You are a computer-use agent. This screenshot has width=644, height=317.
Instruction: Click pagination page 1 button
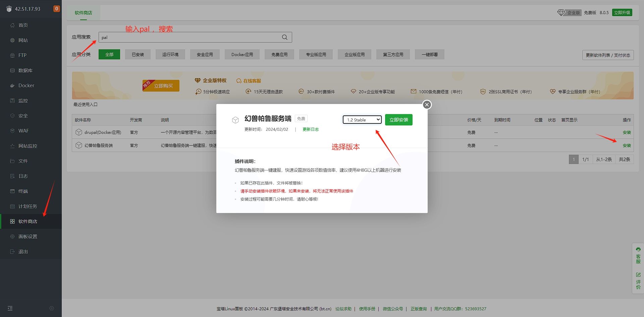[x=574, y=159]
